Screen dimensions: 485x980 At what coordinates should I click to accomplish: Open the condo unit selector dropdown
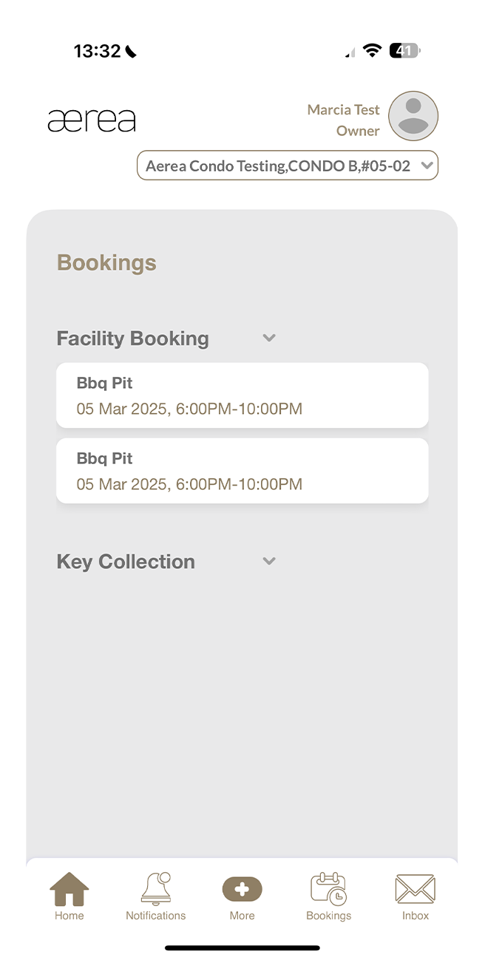tap(288, 165)
